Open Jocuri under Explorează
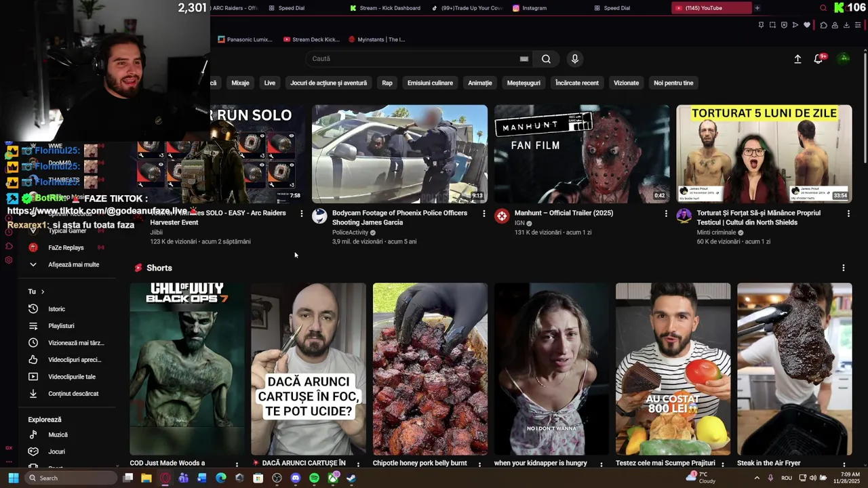Screen dimensions: 868x488 (66, 451)
